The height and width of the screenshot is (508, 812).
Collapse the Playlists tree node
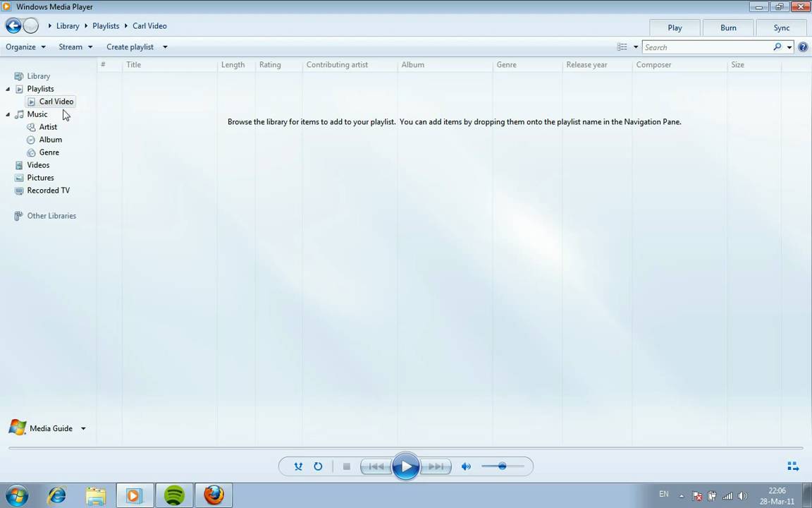(x=8, y=89)
